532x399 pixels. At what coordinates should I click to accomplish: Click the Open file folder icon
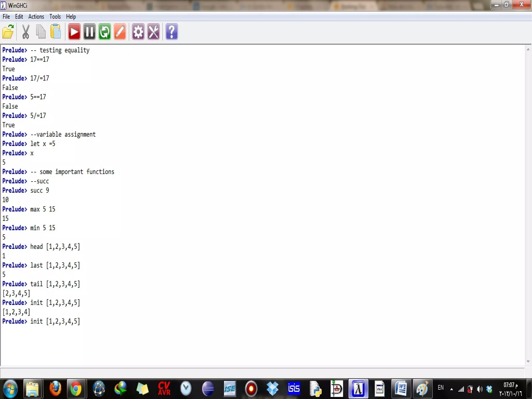pyautogui.click(x=8, y=32)
